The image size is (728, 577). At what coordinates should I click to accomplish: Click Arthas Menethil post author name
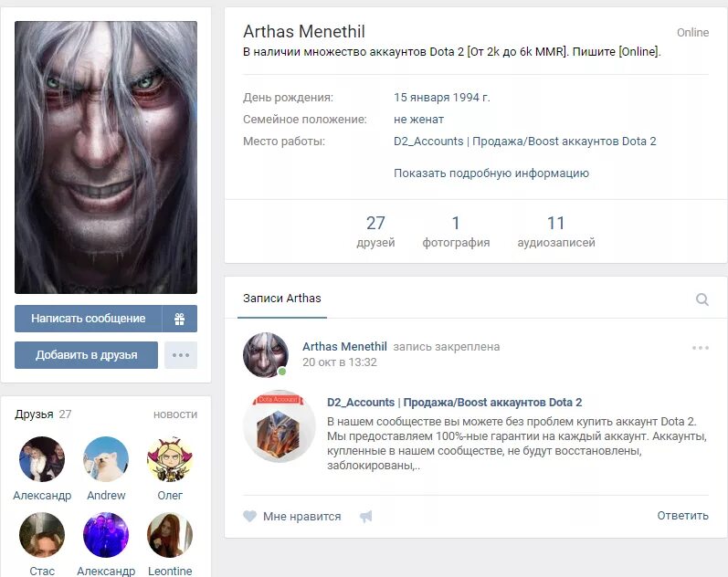pos(344,347)
